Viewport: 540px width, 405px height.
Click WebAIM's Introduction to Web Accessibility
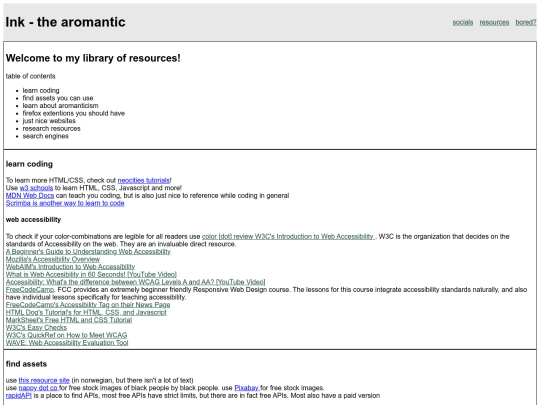(x=70, y=267)
